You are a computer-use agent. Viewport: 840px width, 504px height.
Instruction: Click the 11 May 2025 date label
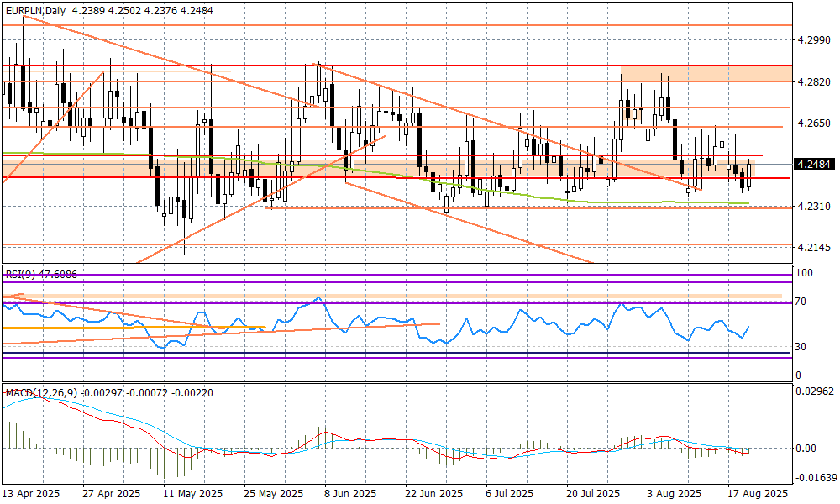pyautogui.click(x=192, y=493)
